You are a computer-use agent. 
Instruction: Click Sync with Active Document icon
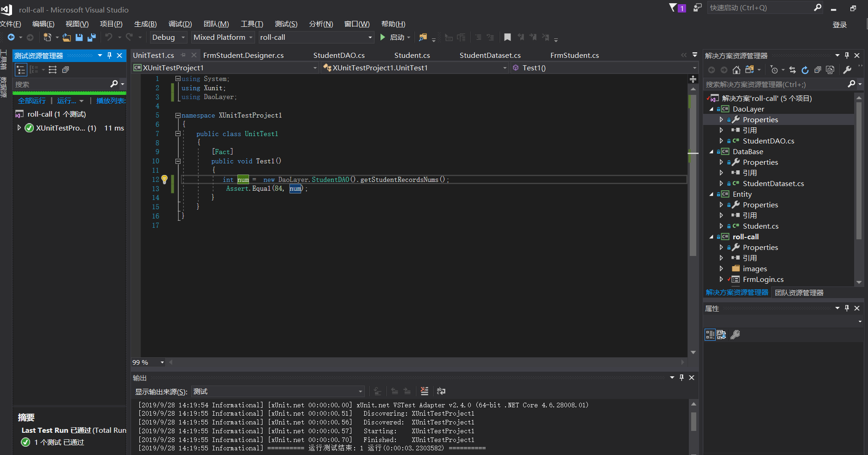[x=793, y=70]
